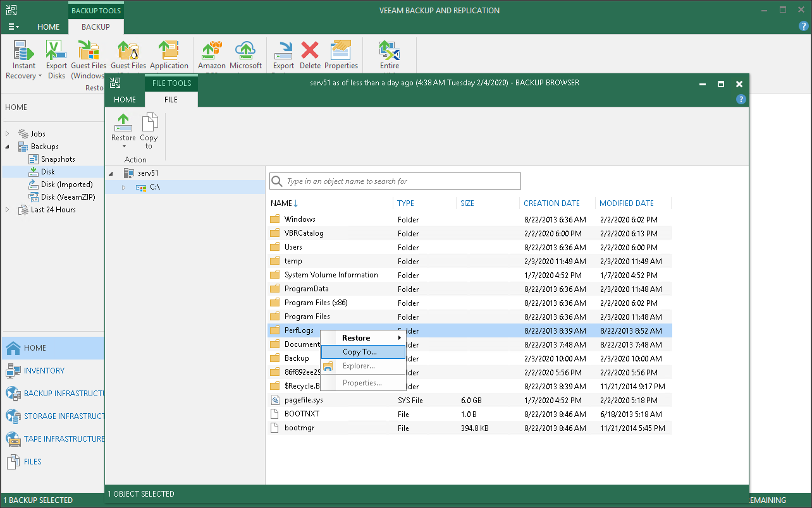This screenshot has height=508, width=812.
Task: Select the bootmgr file icon
Action: click(274, 428)
